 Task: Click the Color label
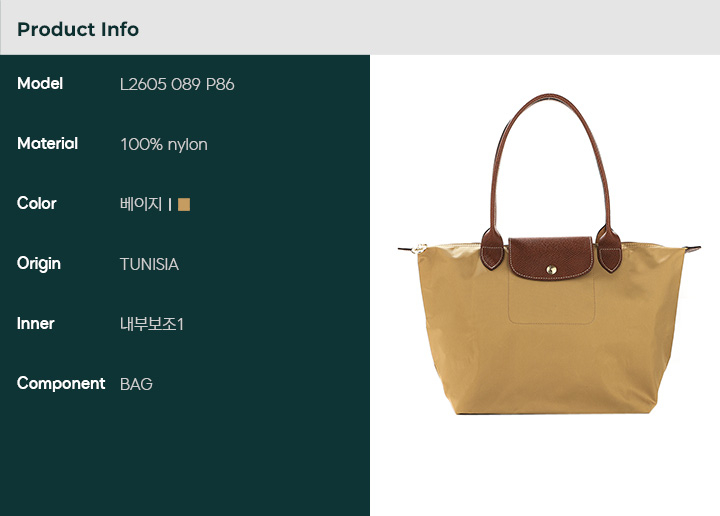37,203
